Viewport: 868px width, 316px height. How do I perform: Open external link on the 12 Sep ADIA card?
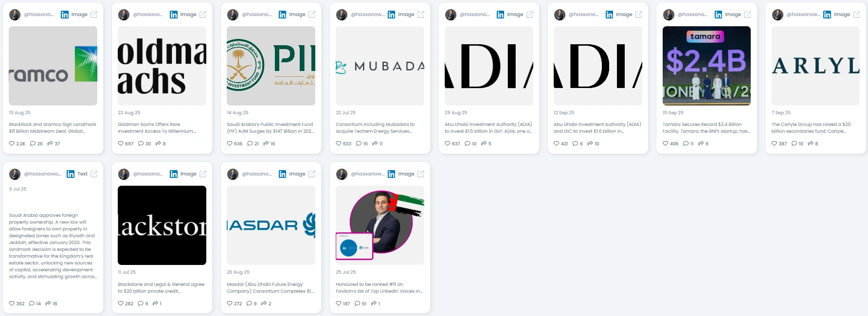click(x=638, y=15)
